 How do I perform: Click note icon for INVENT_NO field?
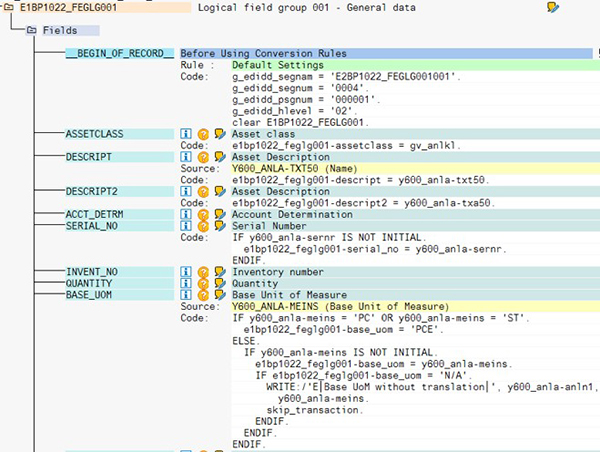219,272
